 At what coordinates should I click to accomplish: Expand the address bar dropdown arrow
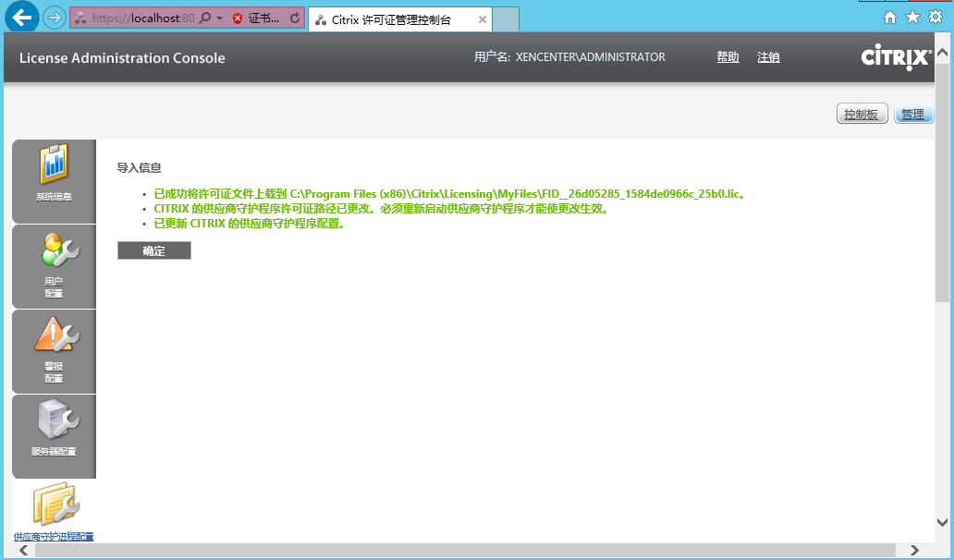pos(220,18)
